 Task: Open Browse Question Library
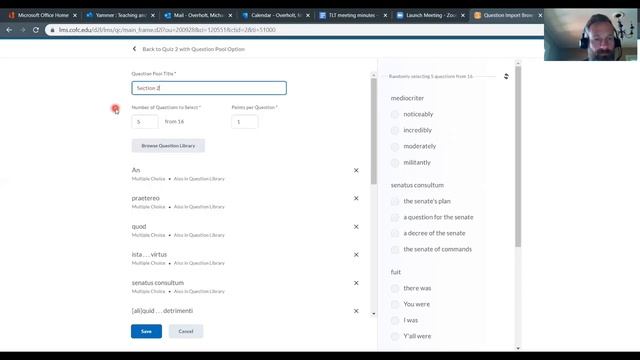[x=168, y=146]
